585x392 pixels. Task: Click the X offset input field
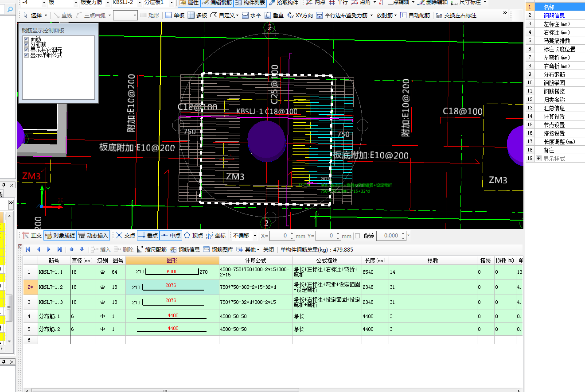(x=282, y=236)
